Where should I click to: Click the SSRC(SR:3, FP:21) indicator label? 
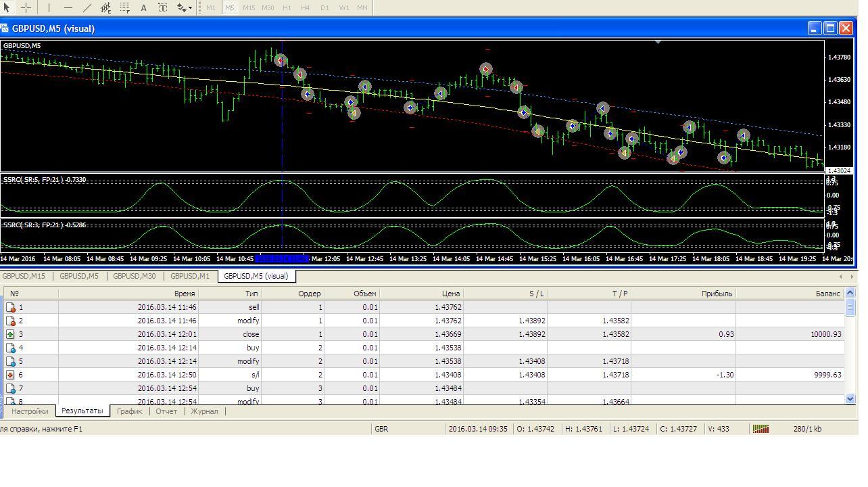45,225
